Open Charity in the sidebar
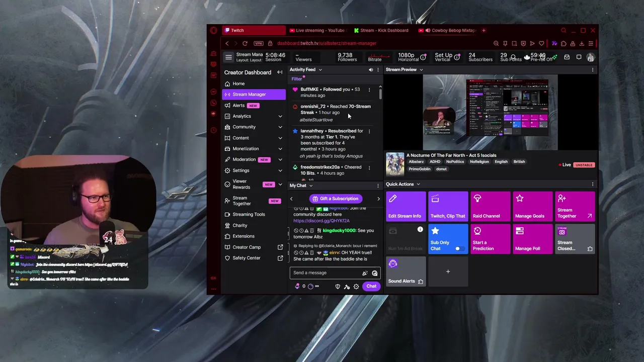 254,226
